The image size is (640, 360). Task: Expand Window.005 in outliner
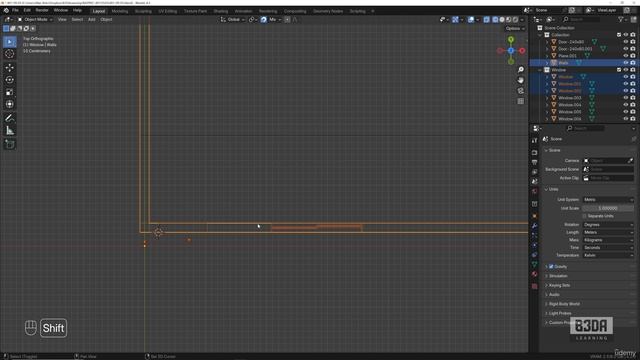(547, 112)
